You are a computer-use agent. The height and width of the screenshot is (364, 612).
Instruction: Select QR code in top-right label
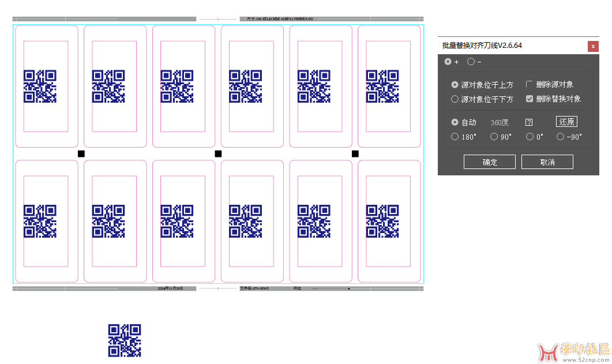382,87
